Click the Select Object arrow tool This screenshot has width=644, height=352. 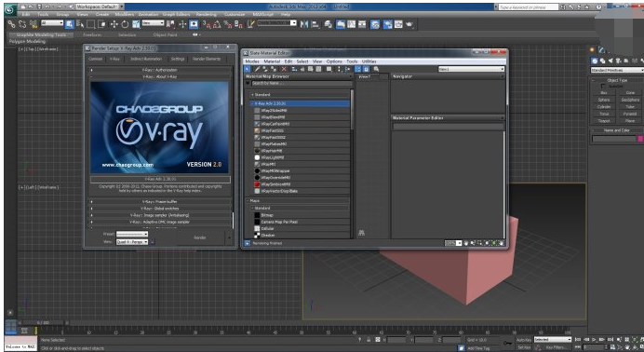[69, 24]
